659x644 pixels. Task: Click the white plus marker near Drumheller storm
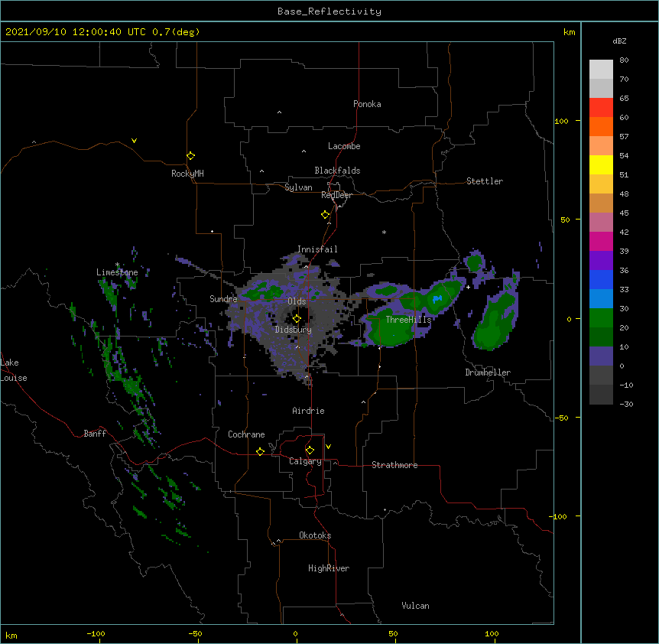pyautogui.click(x=468, y=287)
